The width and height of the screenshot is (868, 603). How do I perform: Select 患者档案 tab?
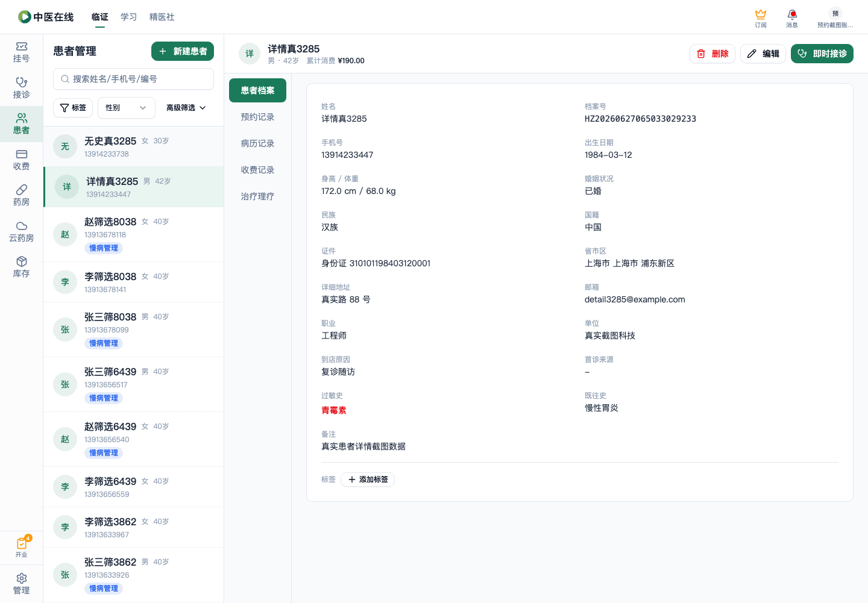[x=257, y=90]
